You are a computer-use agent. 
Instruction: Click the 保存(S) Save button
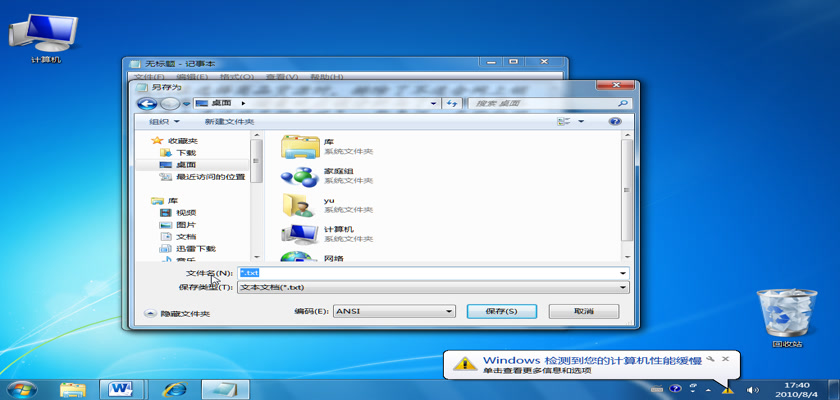point(503,312)
